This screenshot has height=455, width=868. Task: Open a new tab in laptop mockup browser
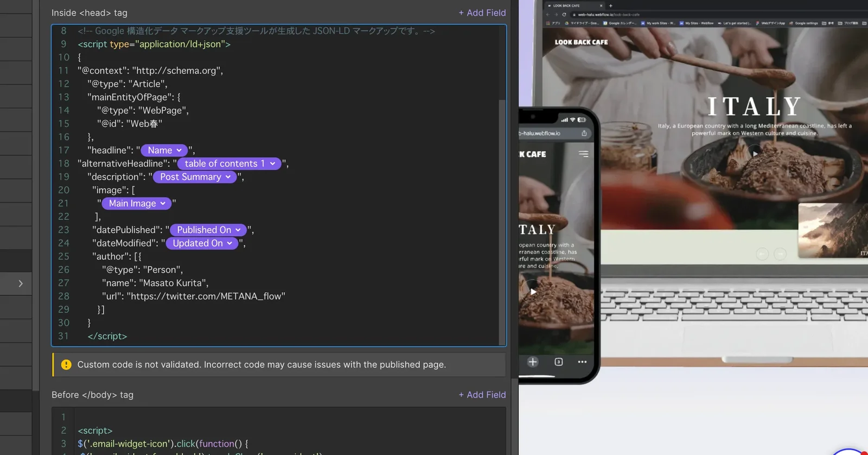610,5
